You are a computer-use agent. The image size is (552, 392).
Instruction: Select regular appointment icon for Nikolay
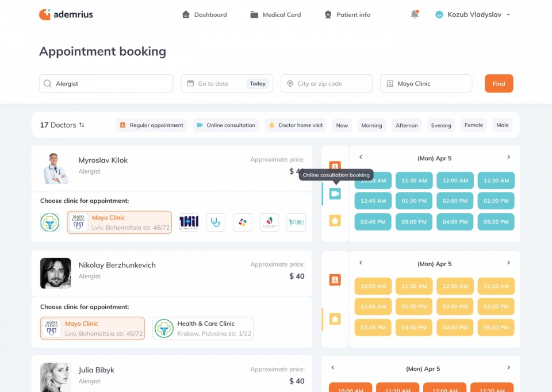pos(335,280)
